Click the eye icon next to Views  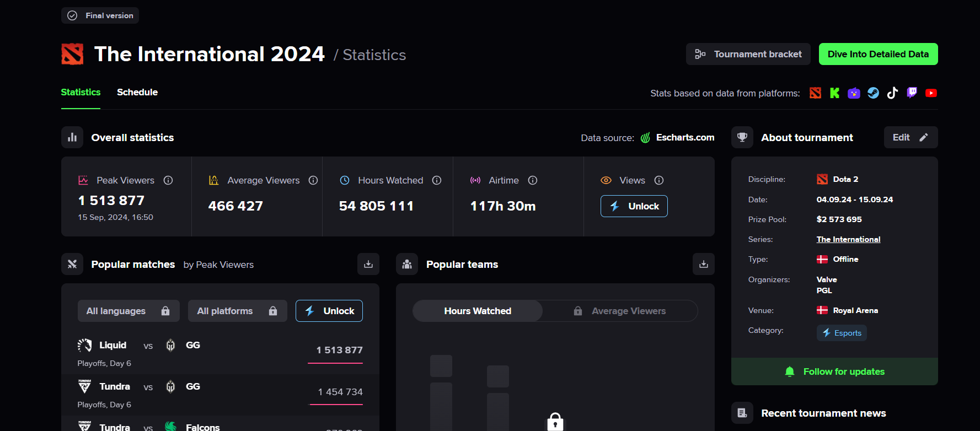click(606, 180)
